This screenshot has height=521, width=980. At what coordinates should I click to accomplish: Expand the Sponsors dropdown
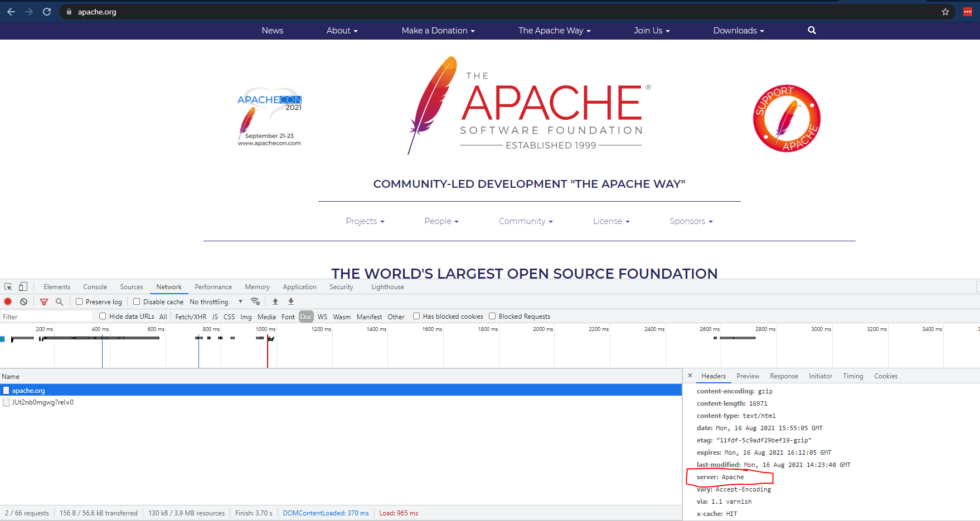[x=691, y=221]
